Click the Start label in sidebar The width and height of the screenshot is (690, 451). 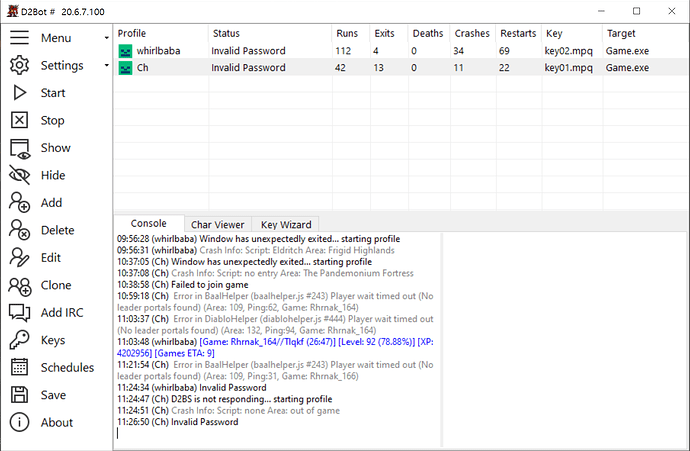pyautogui.click(x=53, y=93)
